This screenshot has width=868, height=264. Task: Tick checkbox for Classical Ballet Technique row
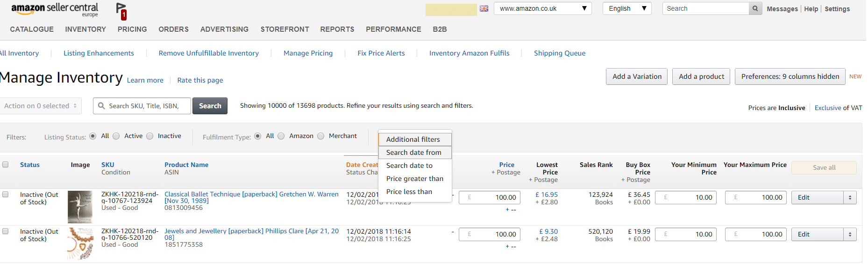[6, 194]
